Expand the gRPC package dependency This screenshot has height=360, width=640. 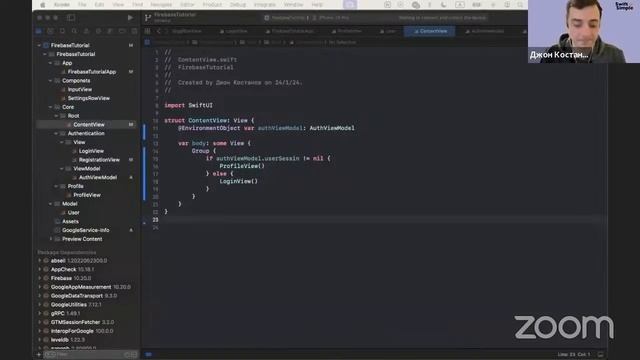point(40,313)
